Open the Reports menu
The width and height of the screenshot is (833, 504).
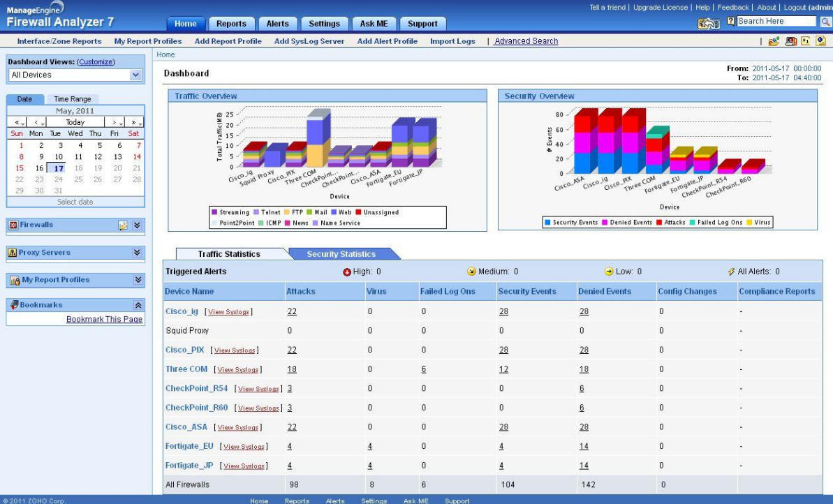pos(231,23)
